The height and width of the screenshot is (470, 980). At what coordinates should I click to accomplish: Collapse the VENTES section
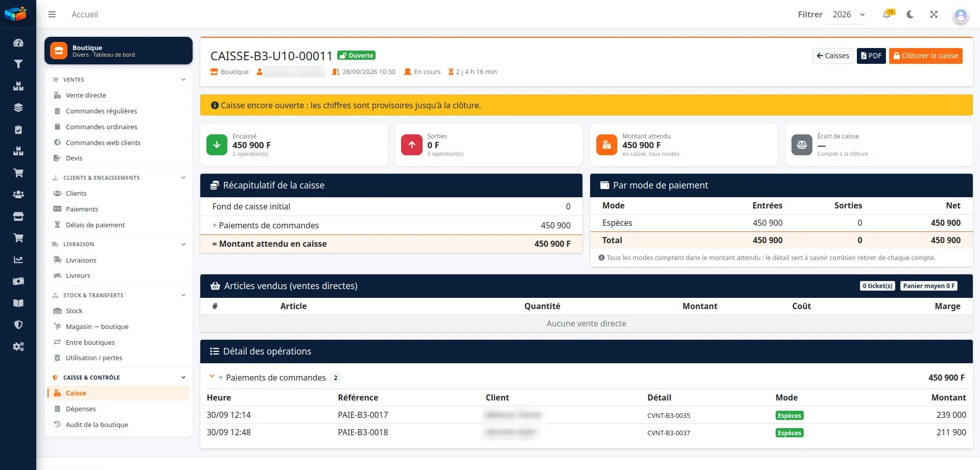[119, 80]
